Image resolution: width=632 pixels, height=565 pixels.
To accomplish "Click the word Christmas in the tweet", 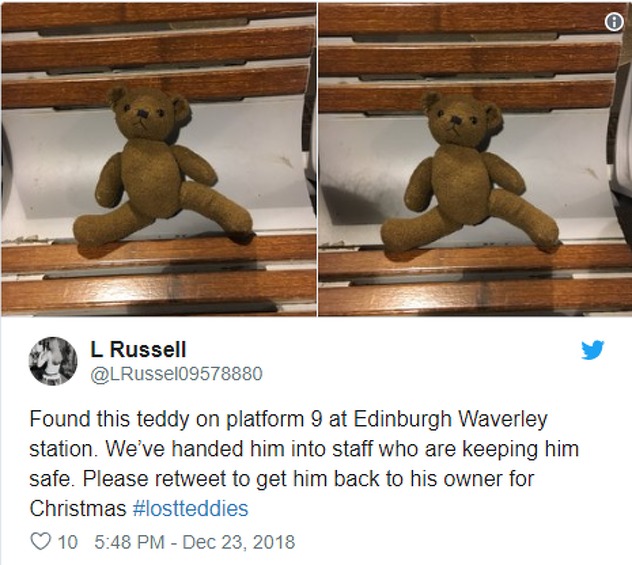I will click(78, 508).
